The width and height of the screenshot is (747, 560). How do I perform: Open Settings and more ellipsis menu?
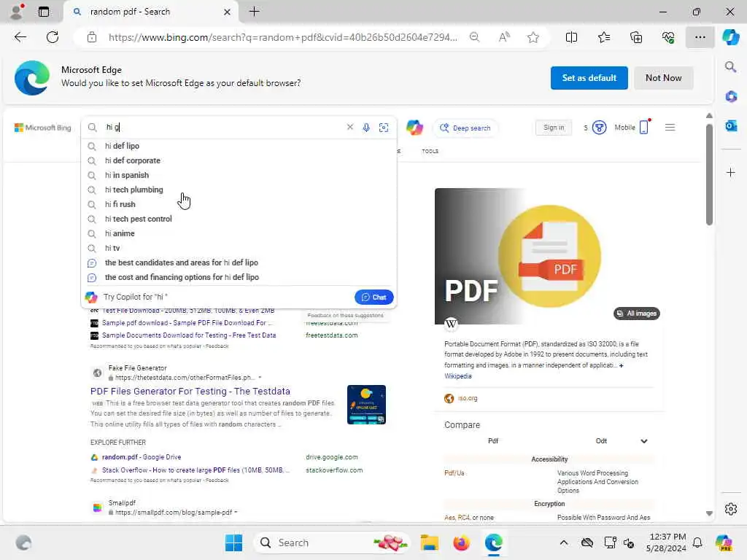click(700, 37)
